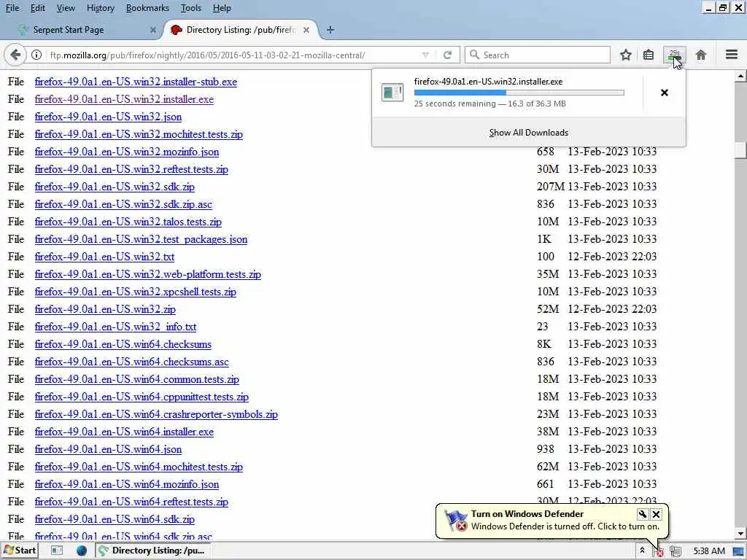This screenshot has height=560, width=747.
Task: Dismiss the Windows Defender balloon
Action: (x=656, y=514)
